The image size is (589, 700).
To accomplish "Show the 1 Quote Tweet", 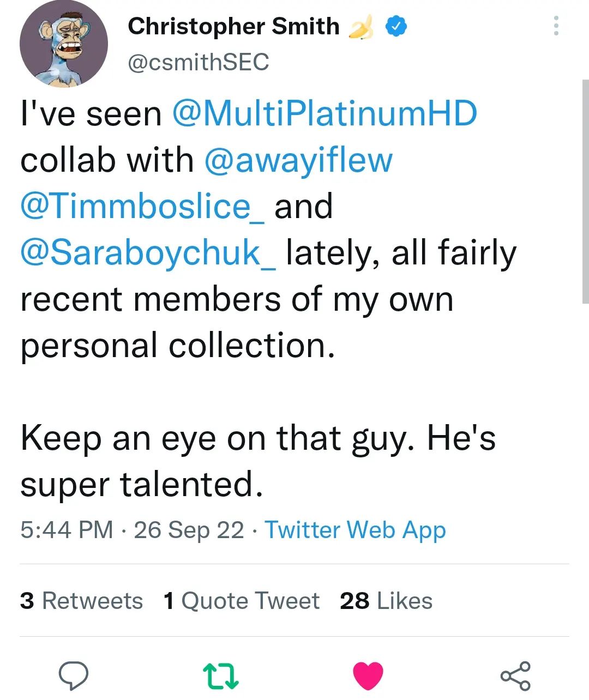I will point(241,601).
